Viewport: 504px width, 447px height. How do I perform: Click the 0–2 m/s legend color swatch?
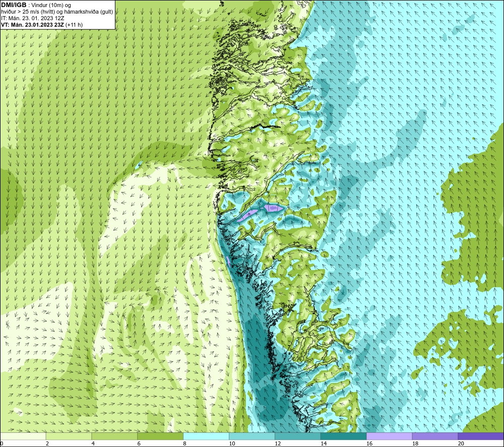pyautogui.click(x=23, y=436)
